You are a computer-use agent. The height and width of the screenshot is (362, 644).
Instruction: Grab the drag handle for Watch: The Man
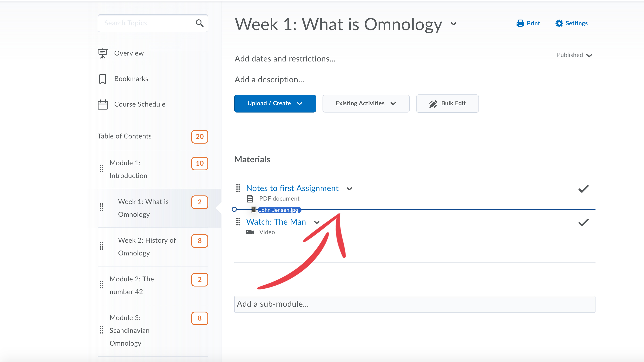point(238,222)
